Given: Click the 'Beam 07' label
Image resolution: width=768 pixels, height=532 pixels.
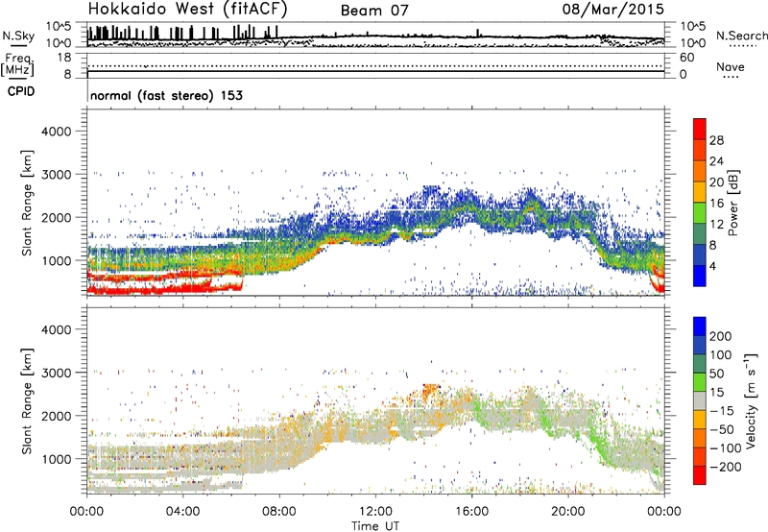Looking at the screenshot, I should click(x=374, y=11).
